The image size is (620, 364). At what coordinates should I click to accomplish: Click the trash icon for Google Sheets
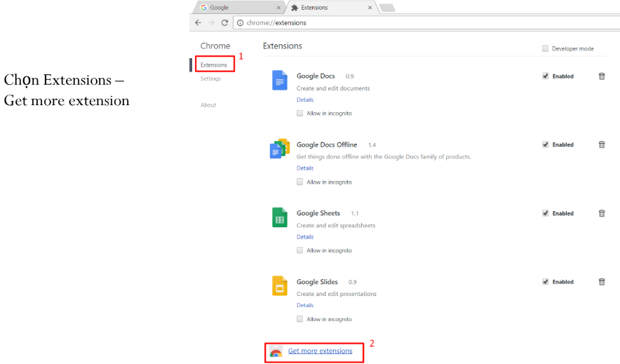(601, 213)
